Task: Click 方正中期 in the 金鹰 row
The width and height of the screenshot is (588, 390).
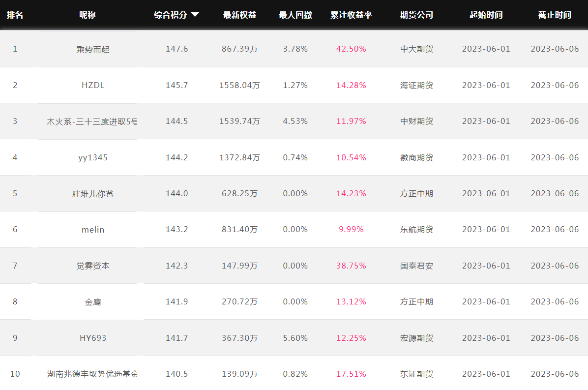Action: click(x=416, y=302)
